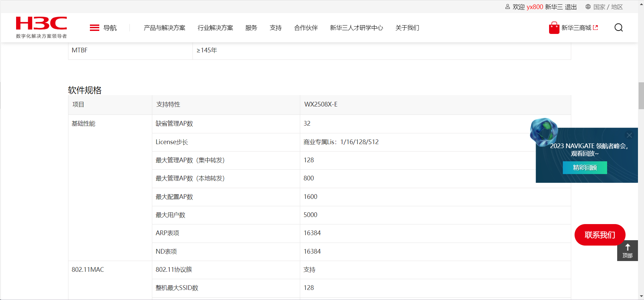The height and width of the screenshot is (300, 644).
Task: Click the 新华三 text beside the username
Action: 554,7
